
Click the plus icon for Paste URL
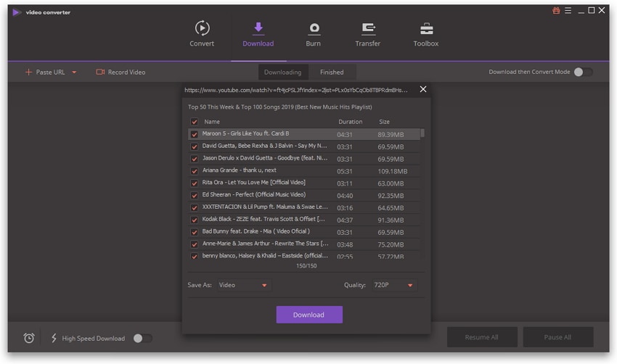(x=28, y=72)
